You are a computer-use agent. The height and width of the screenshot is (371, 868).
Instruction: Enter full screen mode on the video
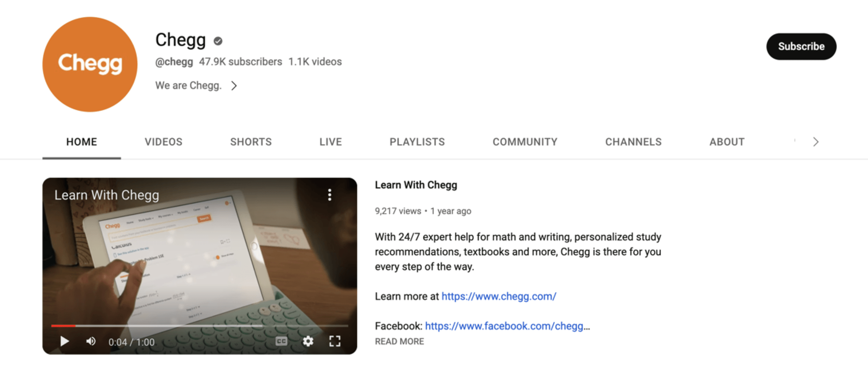[x=335, y=341]
